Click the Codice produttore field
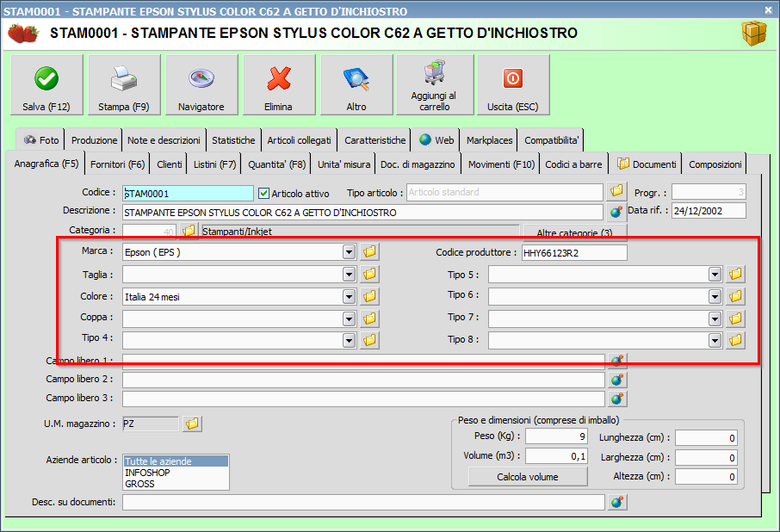 pos(574,253)
